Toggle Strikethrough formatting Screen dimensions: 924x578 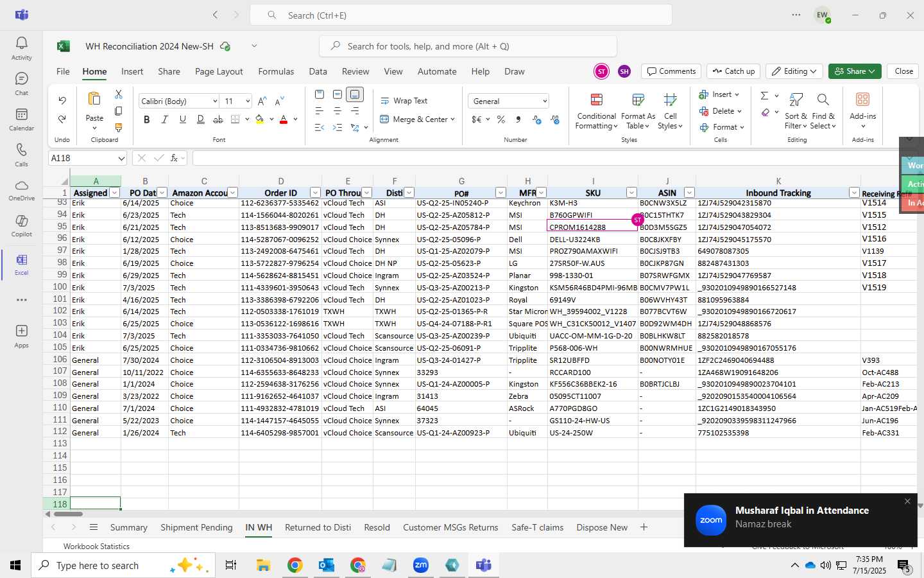pyautogui.click(x=218, y=119)
